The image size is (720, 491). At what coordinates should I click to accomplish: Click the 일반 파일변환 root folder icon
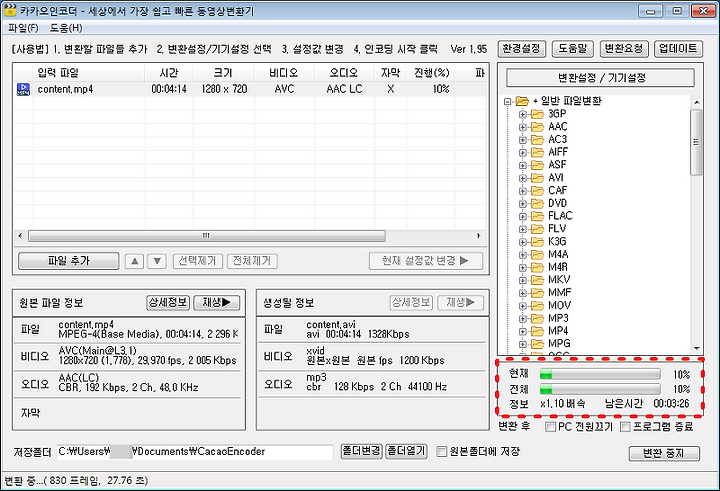(x=522, y=101)
